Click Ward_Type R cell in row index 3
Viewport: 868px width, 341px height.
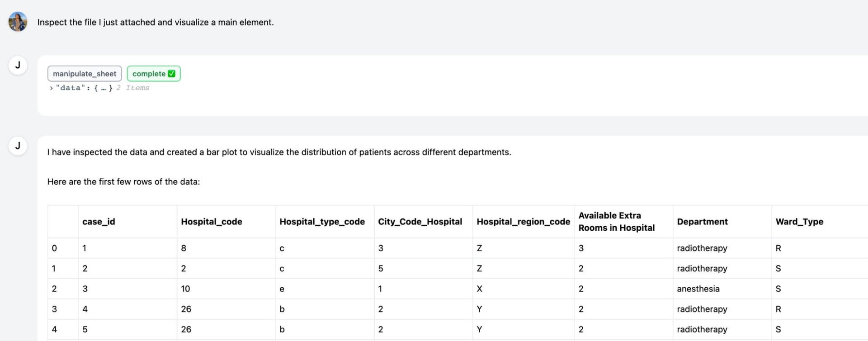(x=819, y=309)
